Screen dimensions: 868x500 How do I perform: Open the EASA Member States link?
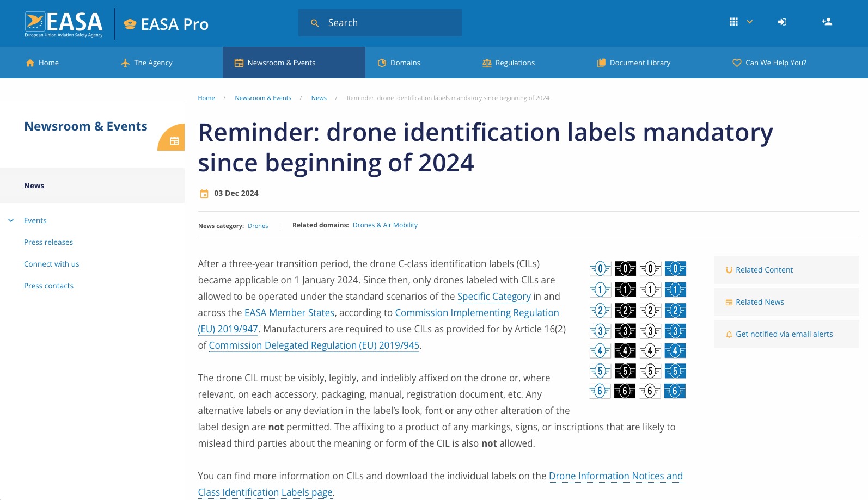(289, 313)
